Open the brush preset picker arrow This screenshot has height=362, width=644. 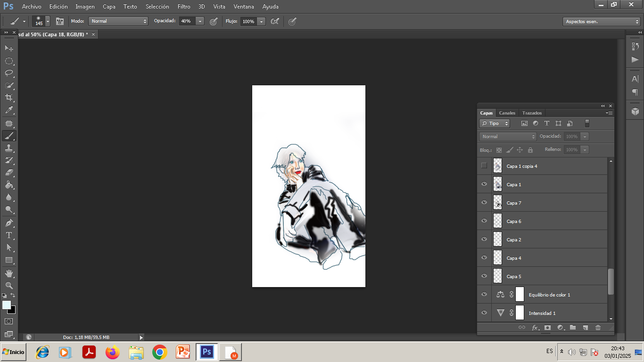(x=48, y=21)
